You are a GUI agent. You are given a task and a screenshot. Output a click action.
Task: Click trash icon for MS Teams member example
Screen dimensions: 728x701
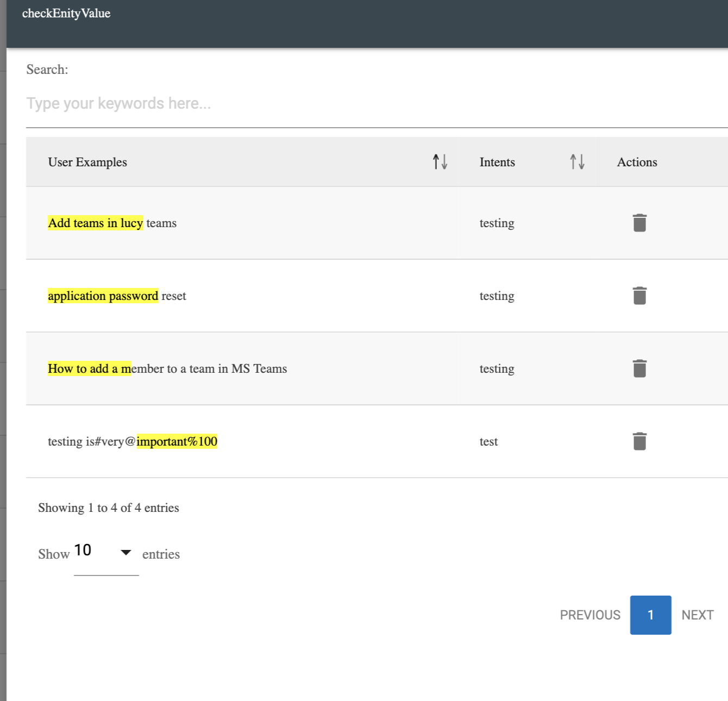(639, 368)
